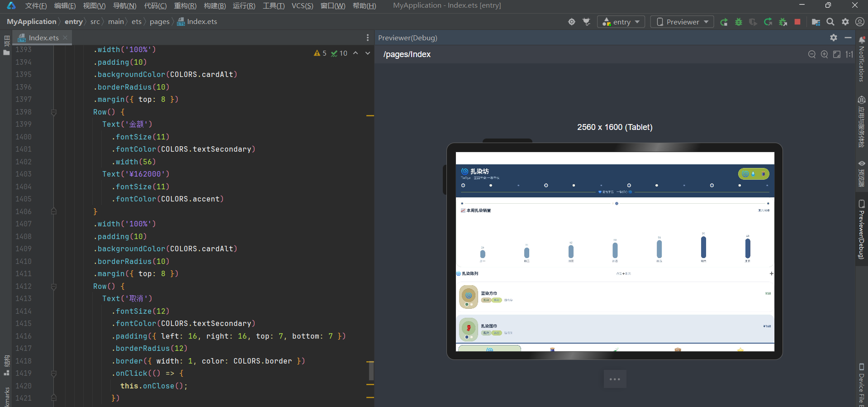The image size is (868, 407).
Task: Open the 视图(V) menu
Action: [x=94, y=5]
